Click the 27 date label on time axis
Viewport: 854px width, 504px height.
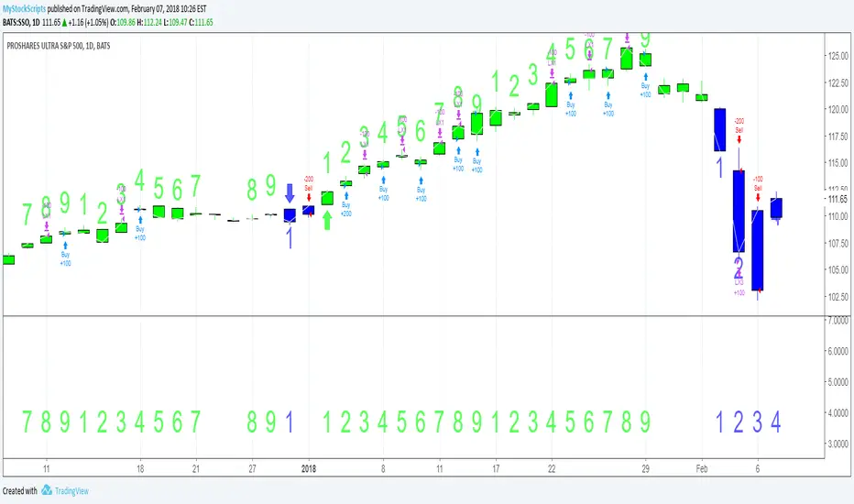(252, 468)
